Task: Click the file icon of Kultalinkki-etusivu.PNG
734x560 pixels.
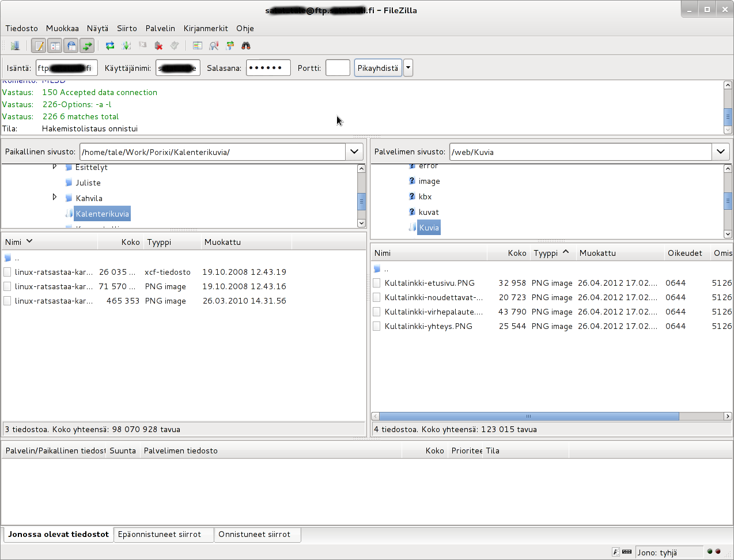Action: (x=376, y=283)
